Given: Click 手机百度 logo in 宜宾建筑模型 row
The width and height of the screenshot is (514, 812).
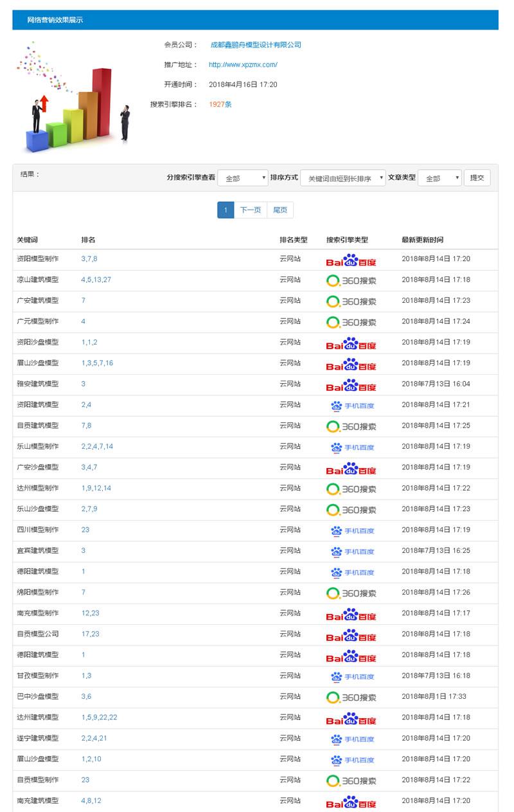Looking at the screenshot, I should [352, 552].
